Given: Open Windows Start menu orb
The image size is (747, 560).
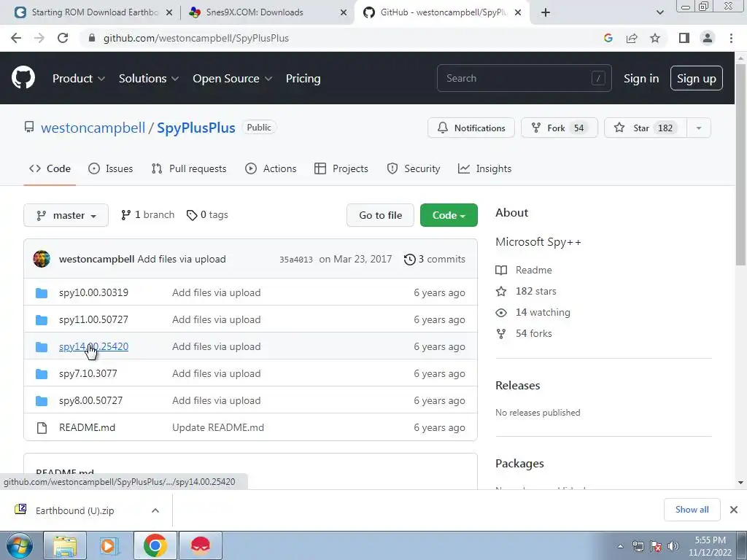Looking at the screenshot, I should pos(20,545).
